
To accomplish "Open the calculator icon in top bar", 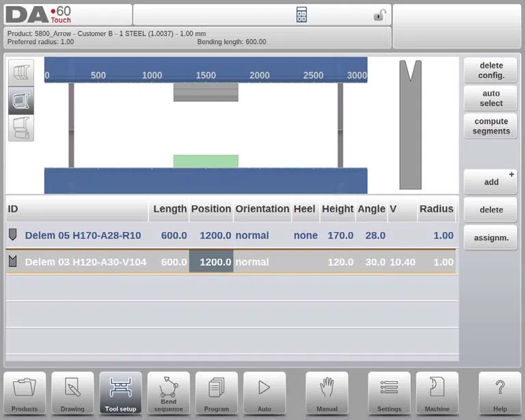I will [x=301, y=15].
